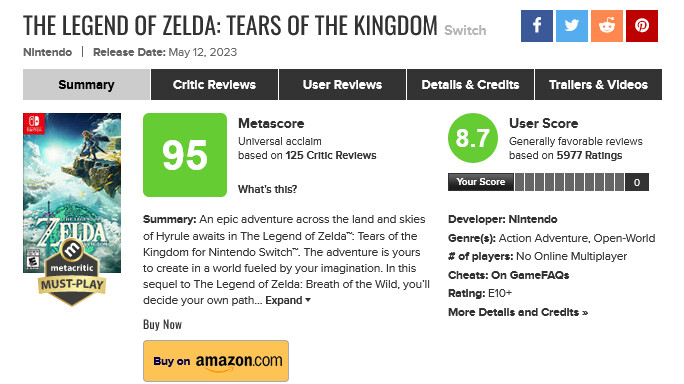Viewport: 684px width, 384px height.
Task: Buy on Amazon.com button
Action: (x=216, y=361)
